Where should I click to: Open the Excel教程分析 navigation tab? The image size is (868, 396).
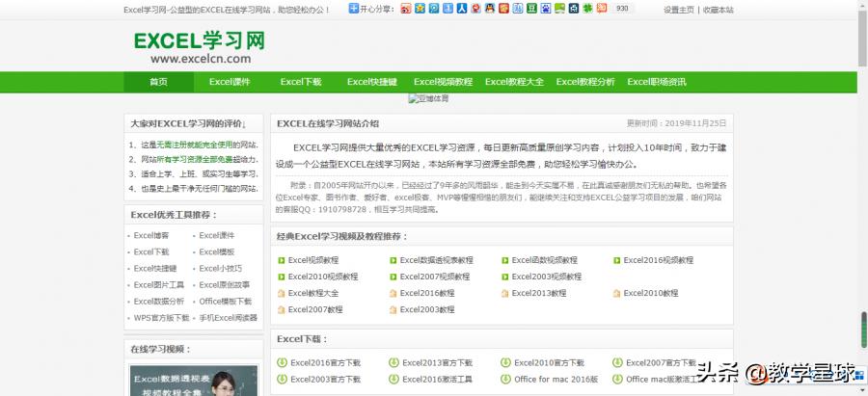[585, 82]
